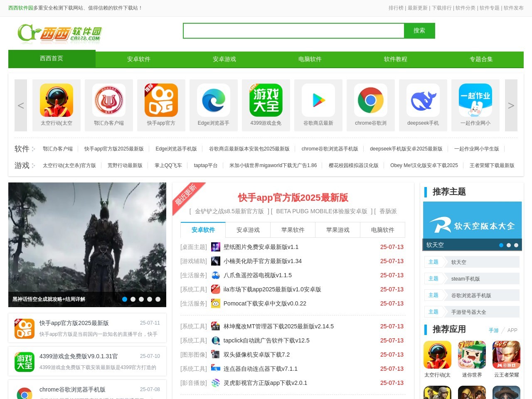
Task: Open the 谷歌商店 Google Play icon
Action: click(318, 100)
